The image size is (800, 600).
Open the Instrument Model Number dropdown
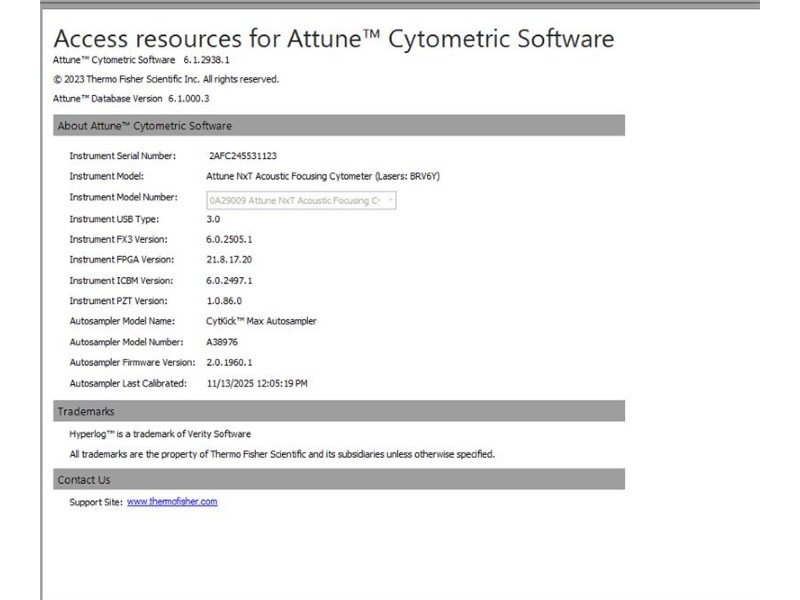pos(388,200)
